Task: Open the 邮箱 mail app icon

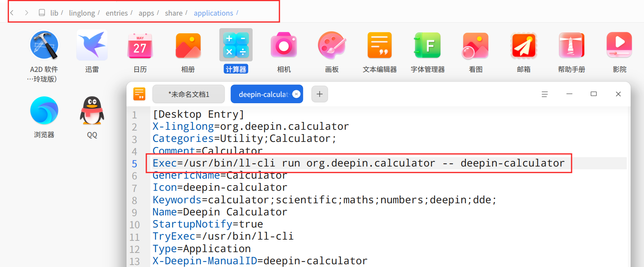Action: pos(523,45)
